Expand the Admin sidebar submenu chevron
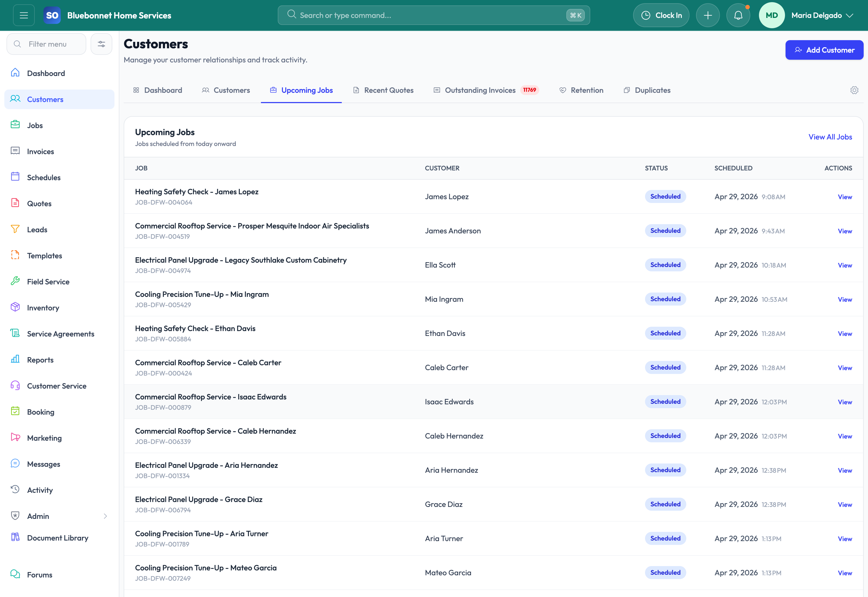 point(106,516)
